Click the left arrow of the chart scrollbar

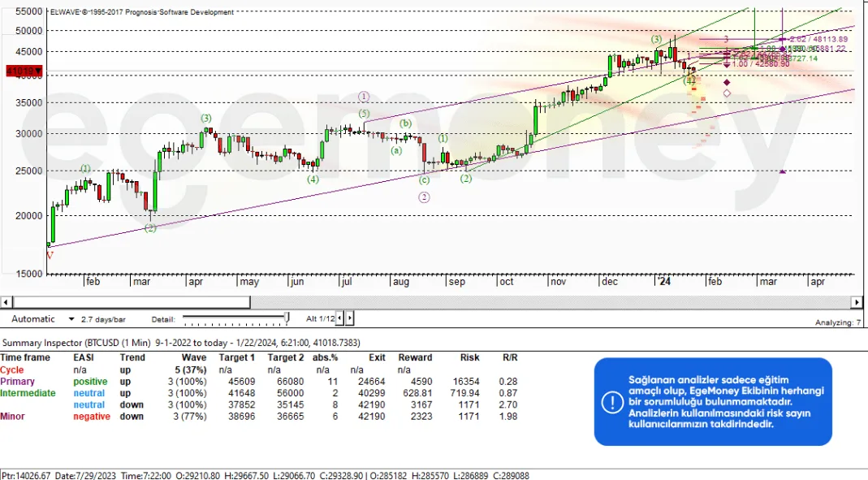(6, 301)
